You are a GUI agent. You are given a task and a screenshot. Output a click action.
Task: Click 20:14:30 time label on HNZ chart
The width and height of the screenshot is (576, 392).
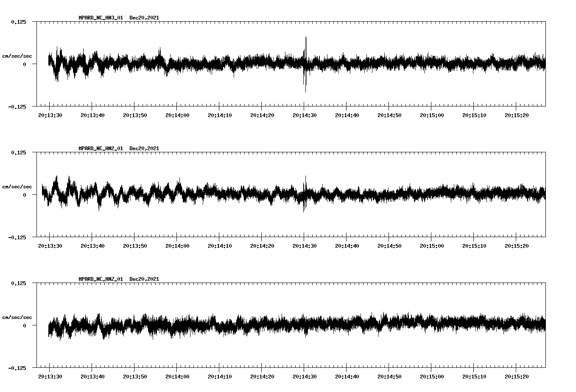coord(305,376)
